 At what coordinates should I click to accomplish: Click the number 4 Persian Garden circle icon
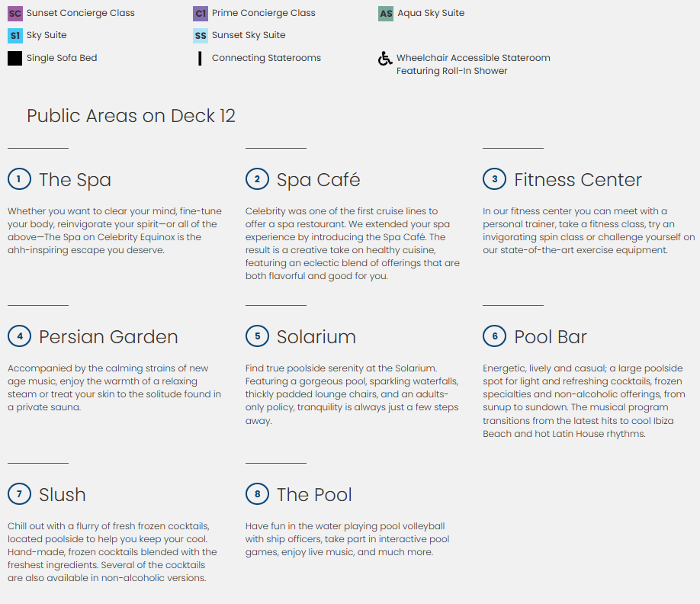point(19,336)
